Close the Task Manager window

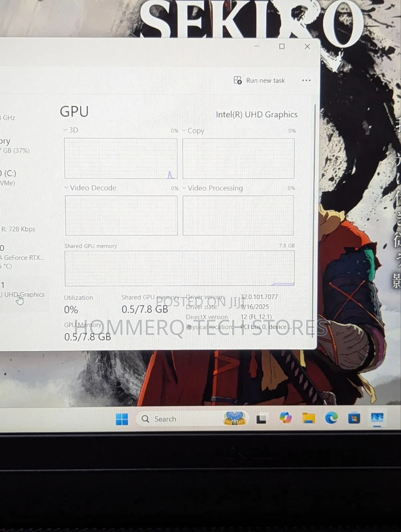pos(307,47)
